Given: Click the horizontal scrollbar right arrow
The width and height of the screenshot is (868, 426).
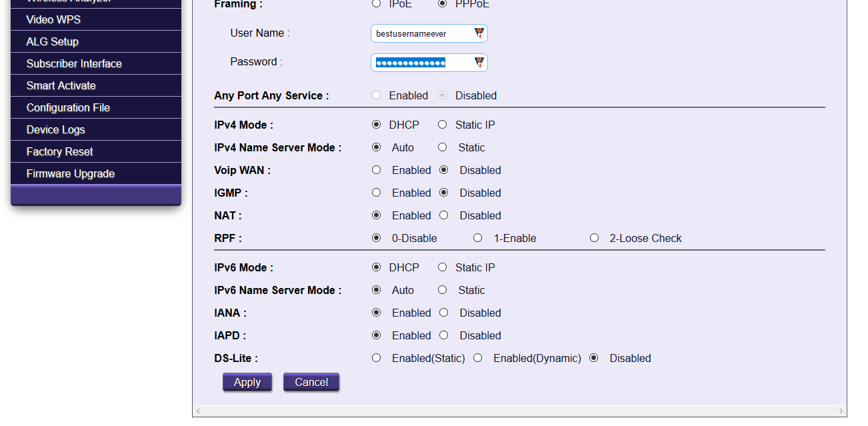Looking at the screenshot, I should point(841,411).
